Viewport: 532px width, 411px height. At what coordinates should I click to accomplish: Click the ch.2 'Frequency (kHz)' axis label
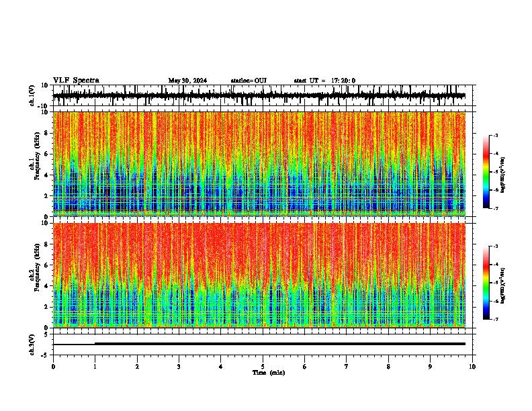tap(37, 267)
